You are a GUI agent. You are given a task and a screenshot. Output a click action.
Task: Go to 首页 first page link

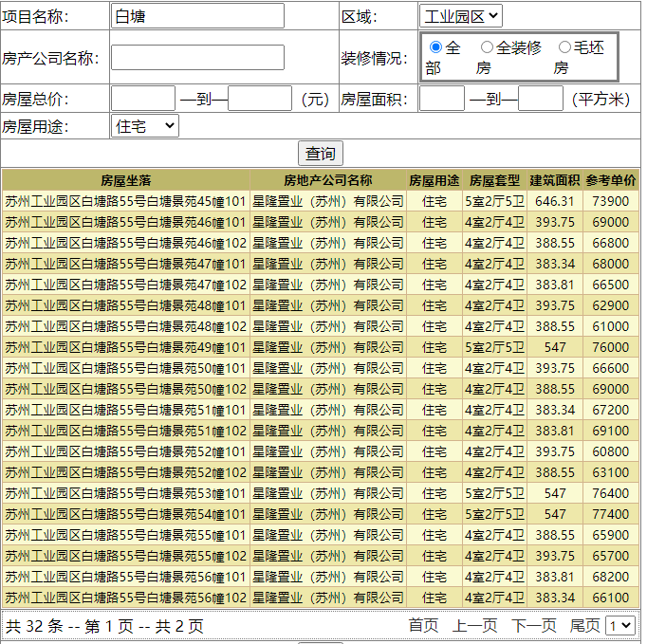[423, 625]
